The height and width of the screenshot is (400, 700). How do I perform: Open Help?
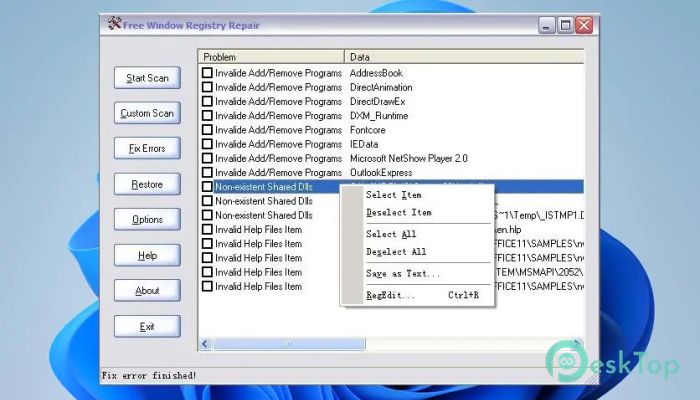point(147,255)
